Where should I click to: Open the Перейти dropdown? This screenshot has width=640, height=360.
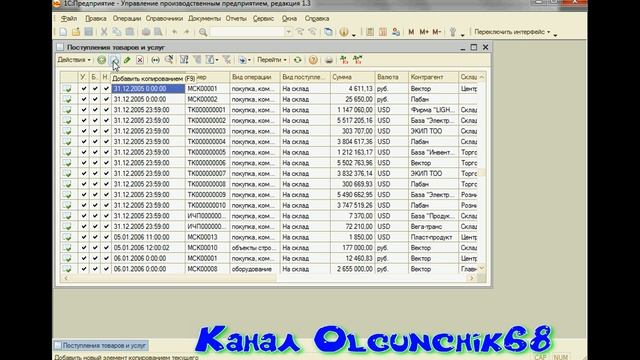[272, 60]
